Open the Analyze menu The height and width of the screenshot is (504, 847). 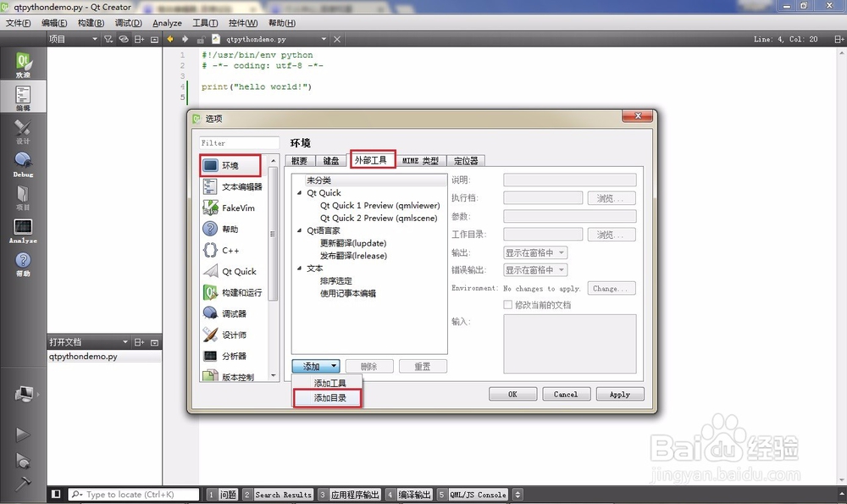pos(167,23)
